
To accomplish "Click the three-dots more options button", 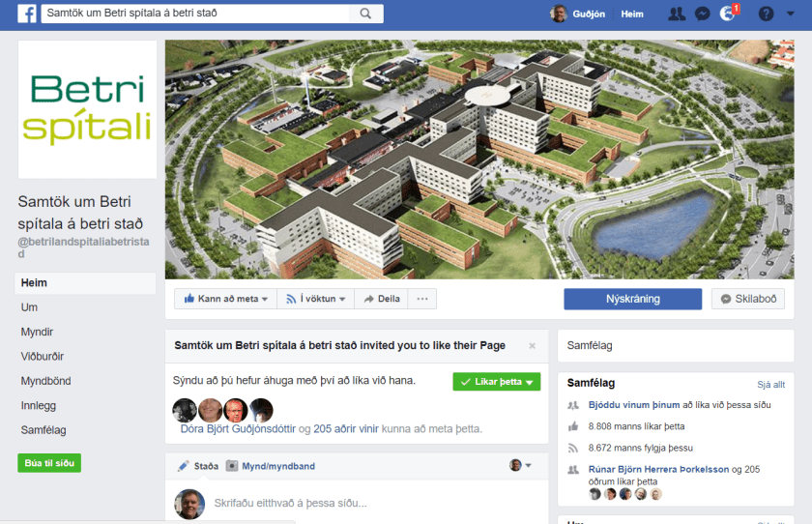I will [422, 299].
